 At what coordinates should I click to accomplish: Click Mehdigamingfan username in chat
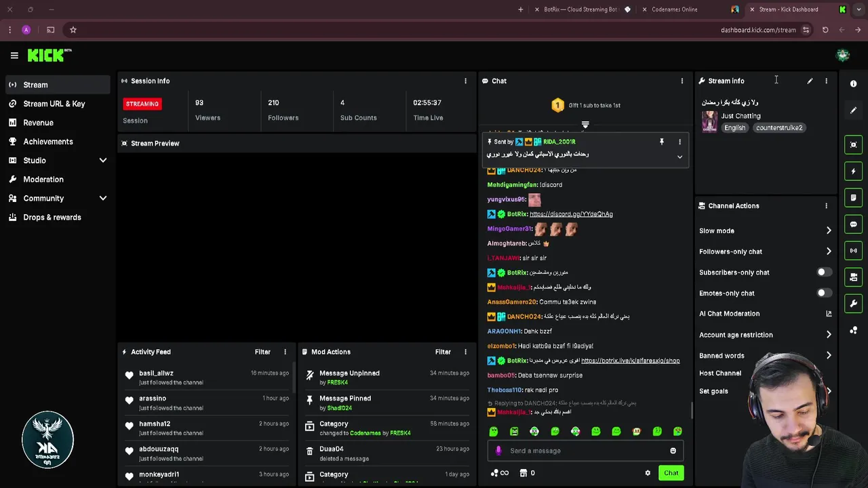512,185
